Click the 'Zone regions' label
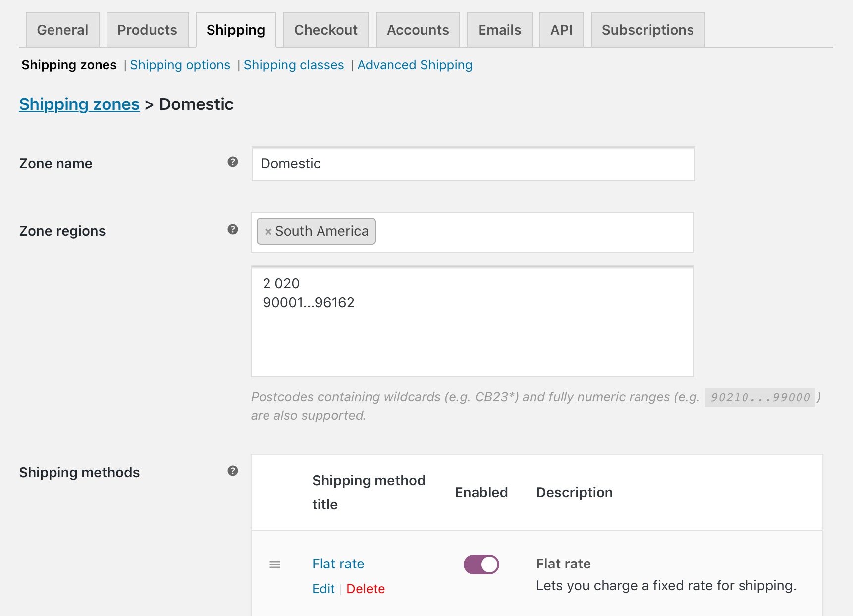 (x=62, y=231)
